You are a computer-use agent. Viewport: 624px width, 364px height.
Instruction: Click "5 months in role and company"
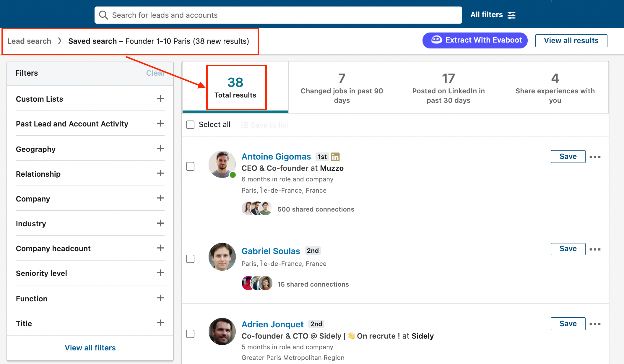point(287,347)
